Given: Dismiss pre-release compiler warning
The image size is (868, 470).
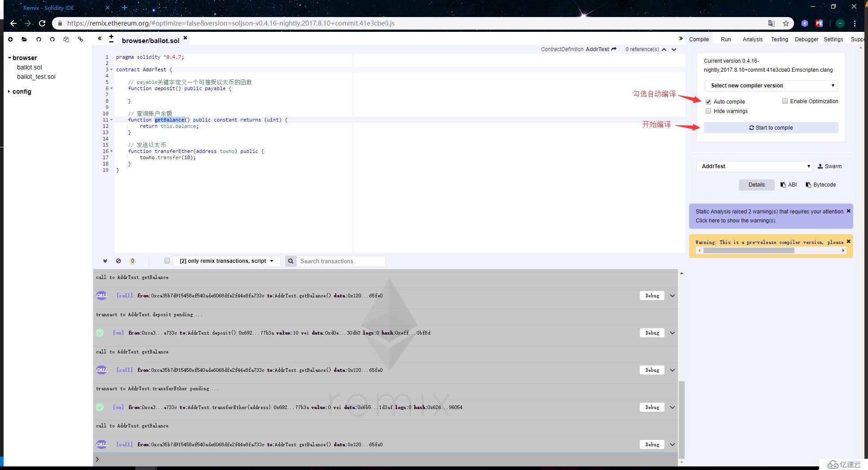Looking at the screenshot, I should 848,241.
